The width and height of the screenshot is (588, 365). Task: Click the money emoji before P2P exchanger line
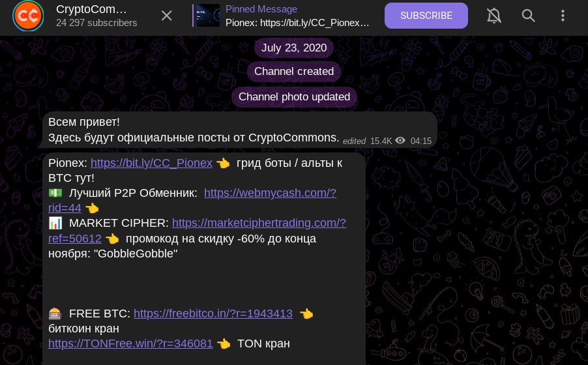point(55,194)
